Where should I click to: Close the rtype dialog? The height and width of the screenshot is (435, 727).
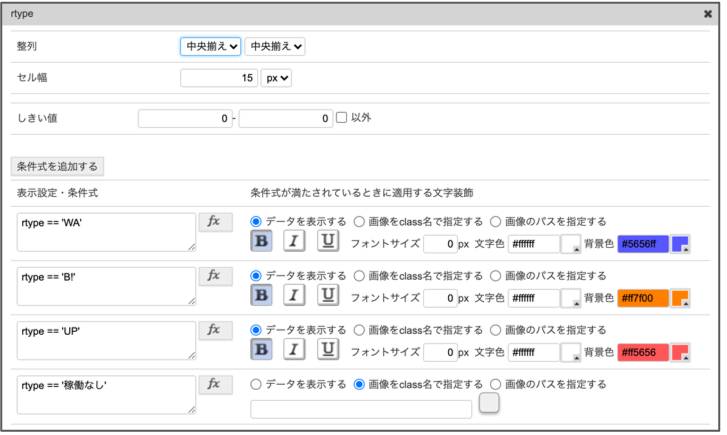point(708,13)
